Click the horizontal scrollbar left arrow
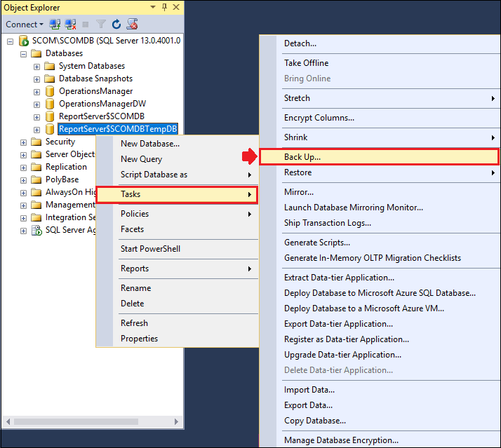The image size is (501, 448). [8, 422]
